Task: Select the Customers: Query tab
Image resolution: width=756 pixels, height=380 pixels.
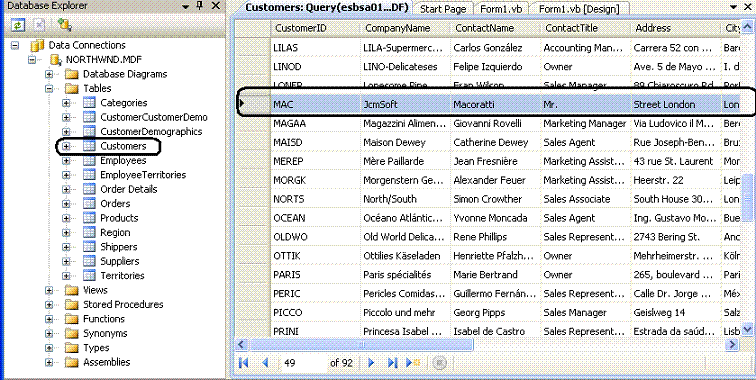Action: 327,8
